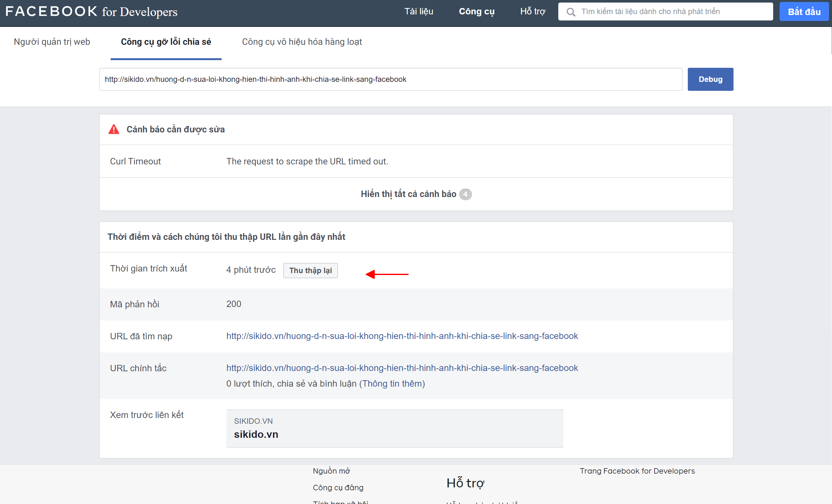Click the Công cụ đăng footer link

pos(338,487)
